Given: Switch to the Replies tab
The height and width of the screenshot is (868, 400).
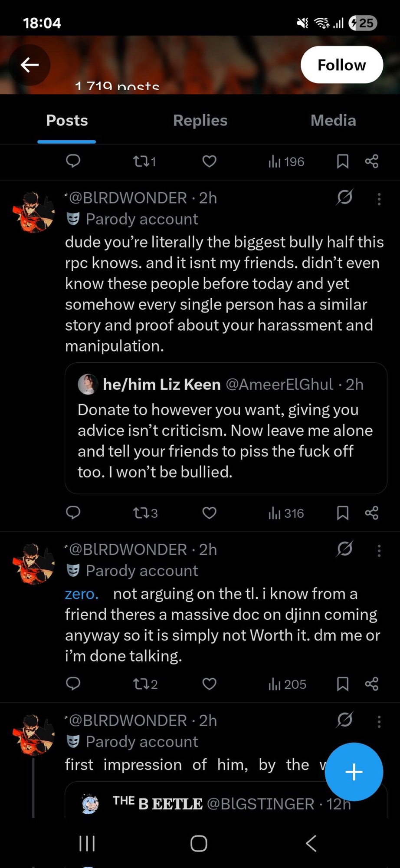Looking at the screenshot, I should click(x=200, y=121).
